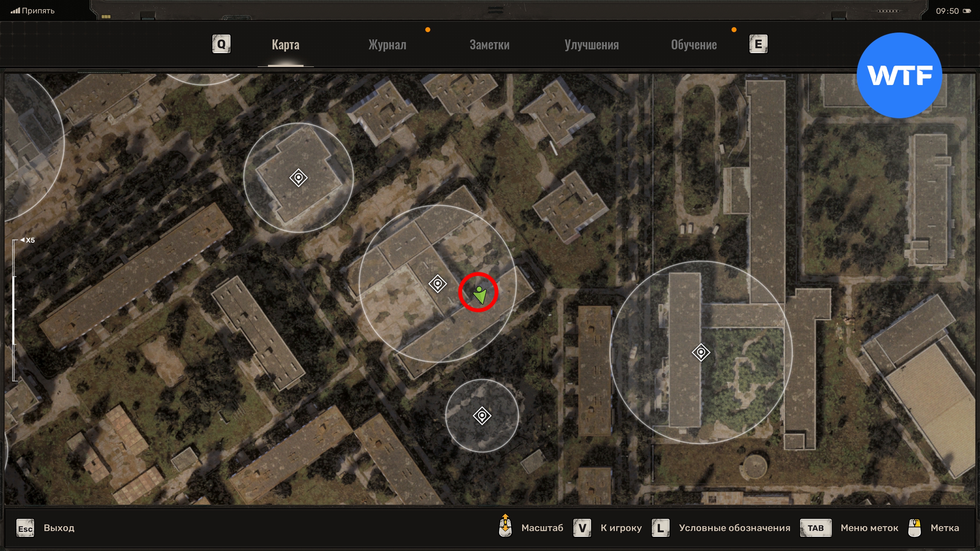980x551 pixels.
Task: Click the blue WTF badge
Action: tap(899, 75)
